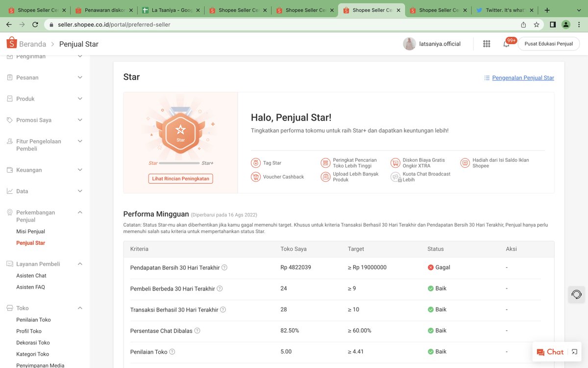The width and height of the screenshot is (588, 368).
Task: Click help icon beside Transaksi Berhasil 30 Hari
Action: 223,310
